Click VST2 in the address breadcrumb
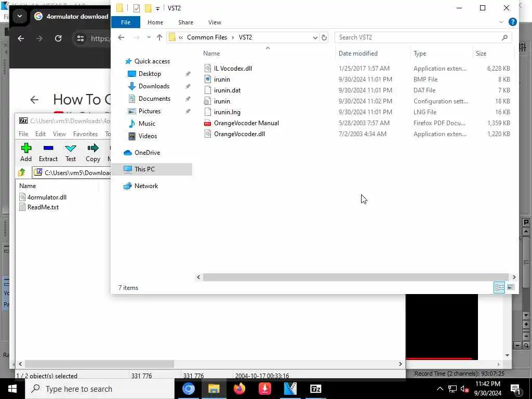 point(245,37)
